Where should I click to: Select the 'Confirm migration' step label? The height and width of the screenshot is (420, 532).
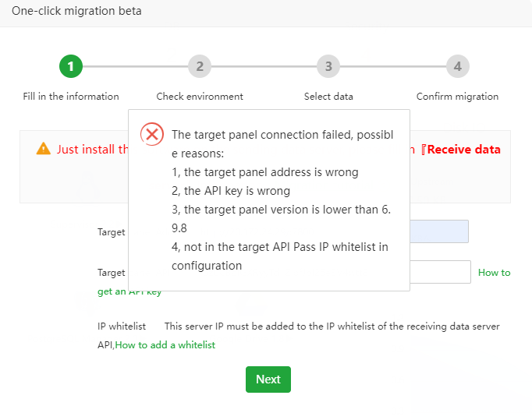(x=458, y=97)
